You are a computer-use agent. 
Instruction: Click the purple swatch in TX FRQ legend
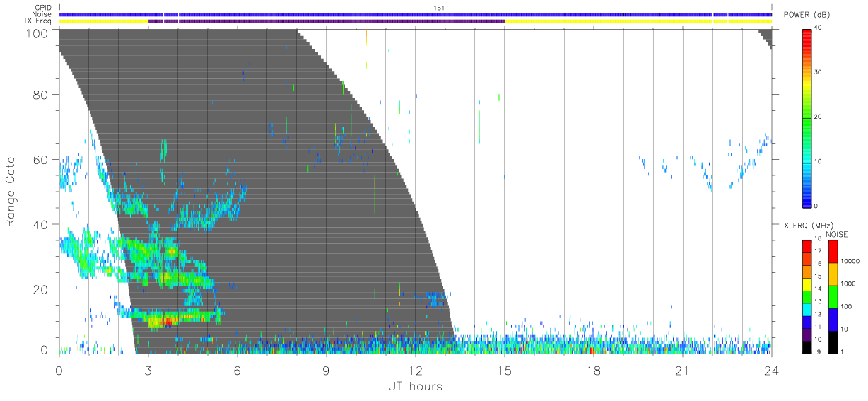click(x=807, y=333)
